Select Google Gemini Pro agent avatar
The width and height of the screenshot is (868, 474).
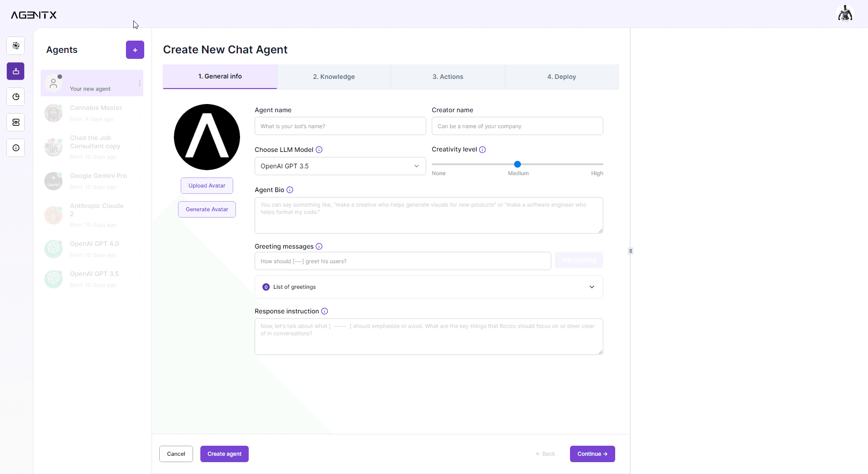(53, 181)
